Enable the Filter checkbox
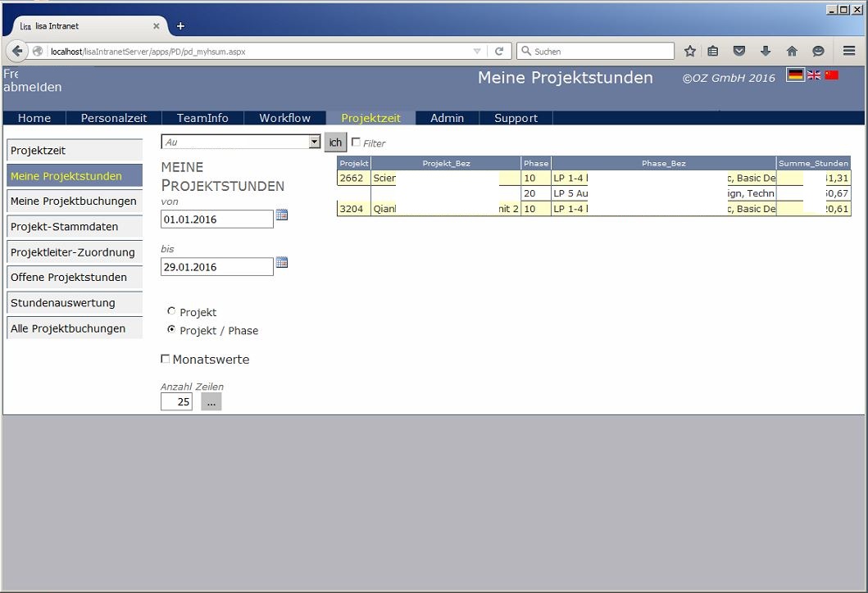Screen dimensions: 868x593 [x=356, y=143]
